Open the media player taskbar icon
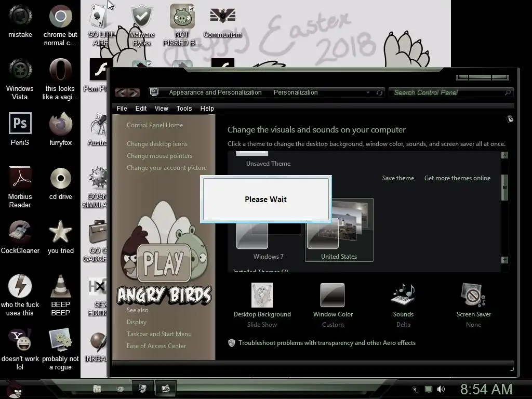Screen dimensions: 532x399 click(120, 389)
